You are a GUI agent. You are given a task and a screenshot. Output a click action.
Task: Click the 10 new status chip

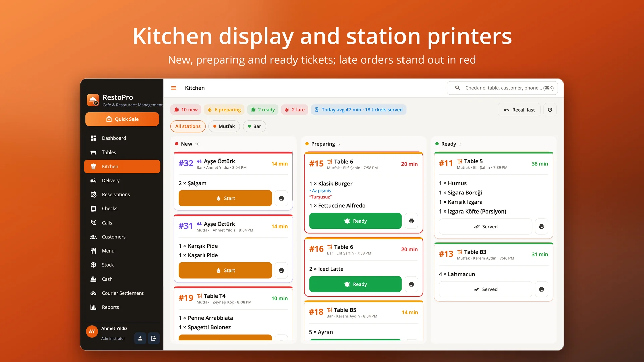click(186, 110)
